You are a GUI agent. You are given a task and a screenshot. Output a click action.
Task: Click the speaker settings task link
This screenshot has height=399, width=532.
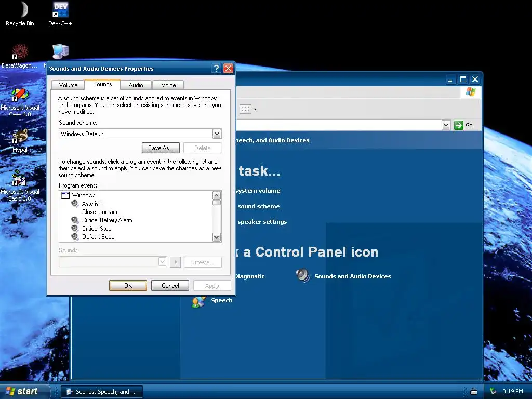point(262,222)
